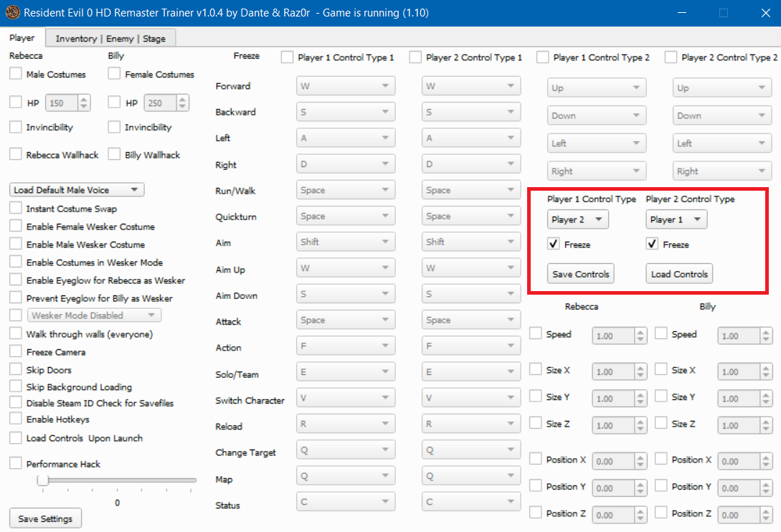Viewport: 781px width, 532px height.
Task: Check Freeze Player 2 Control Type 2
Action: coord(671,57)
